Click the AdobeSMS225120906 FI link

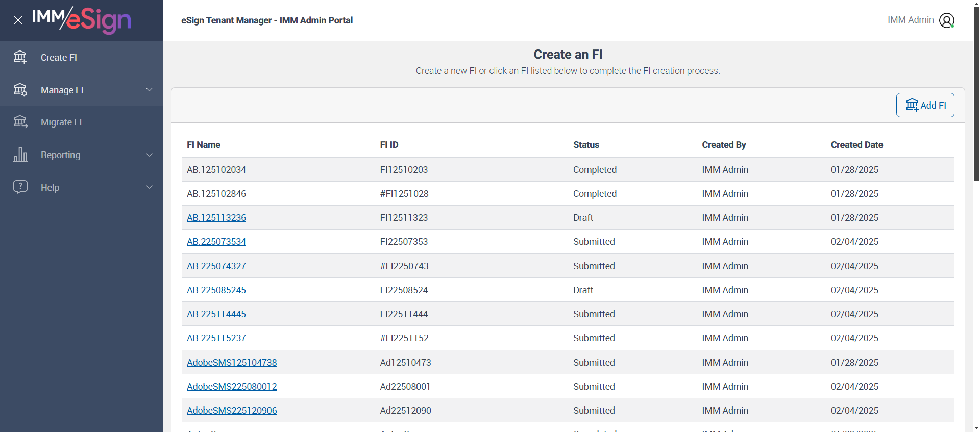pos(232,411)
